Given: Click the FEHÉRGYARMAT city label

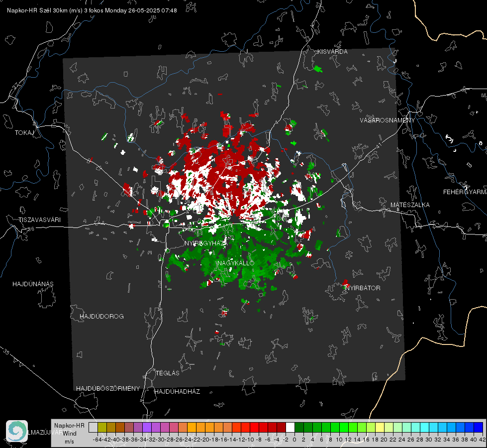Looking at the screenshot, I should coord(465,192).
